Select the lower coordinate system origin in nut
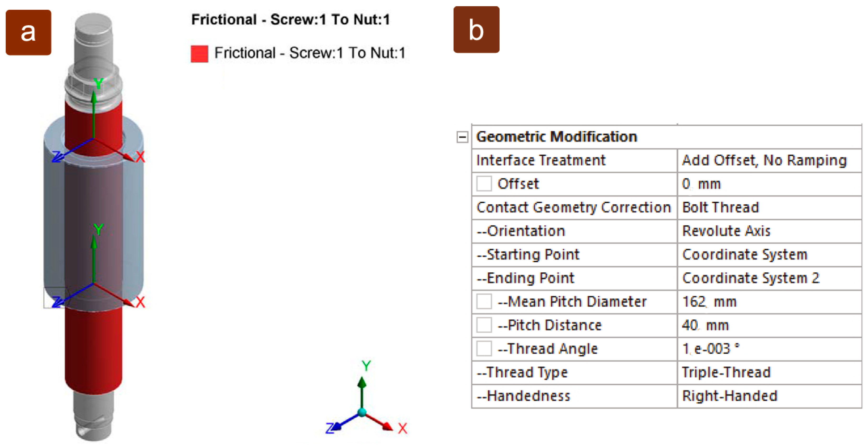Image resolution: width=868 pixels, height=448 pixels. pyautogui.click(x=94, y=284)
